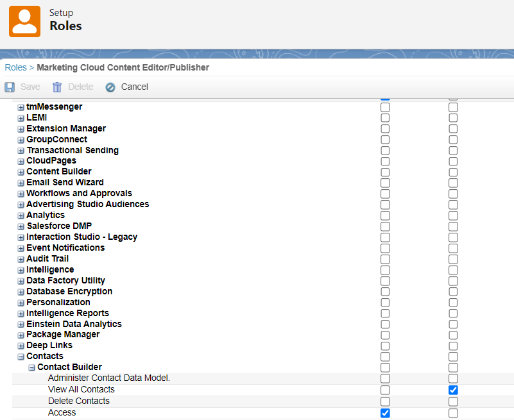
Task: Check second checkbox for Access
Action: coord(453,413)
